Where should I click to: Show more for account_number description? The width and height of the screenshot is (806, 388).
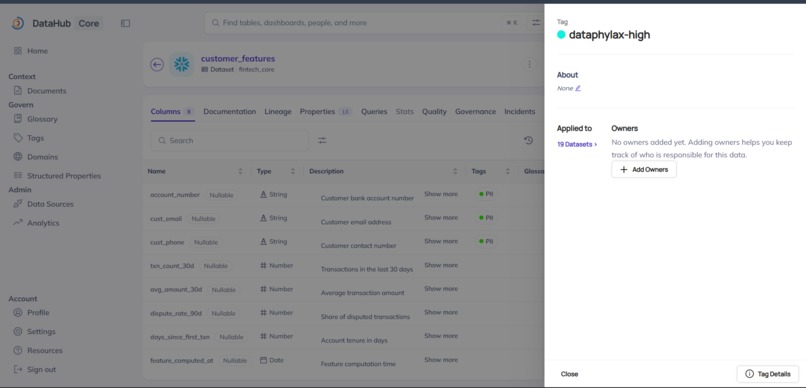(x=441, y=194)
